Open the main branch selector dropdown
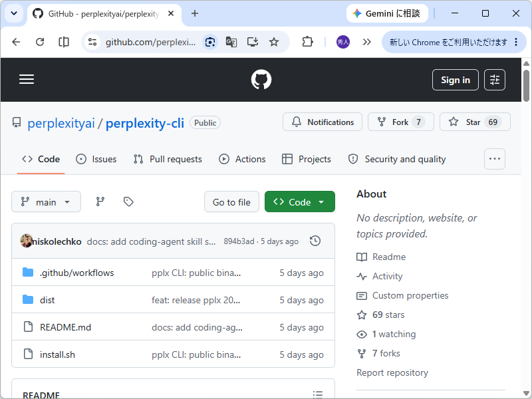 (x=46, y=202)
